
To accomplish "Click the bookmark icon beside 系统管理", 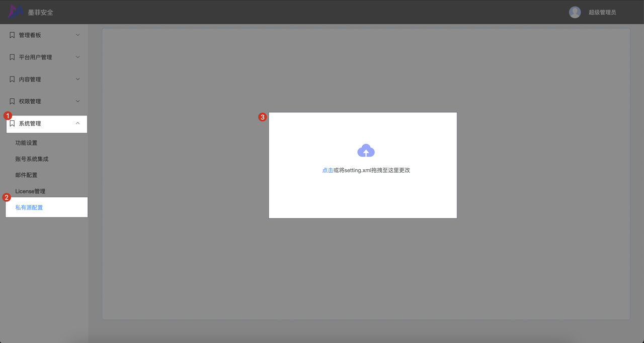I will [12, 123].
